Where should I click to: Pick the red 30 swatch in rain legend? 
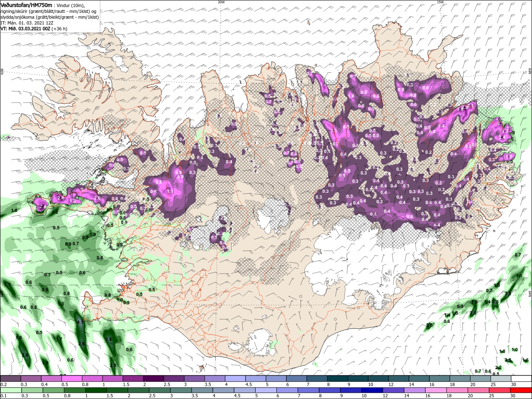point(521,390)
